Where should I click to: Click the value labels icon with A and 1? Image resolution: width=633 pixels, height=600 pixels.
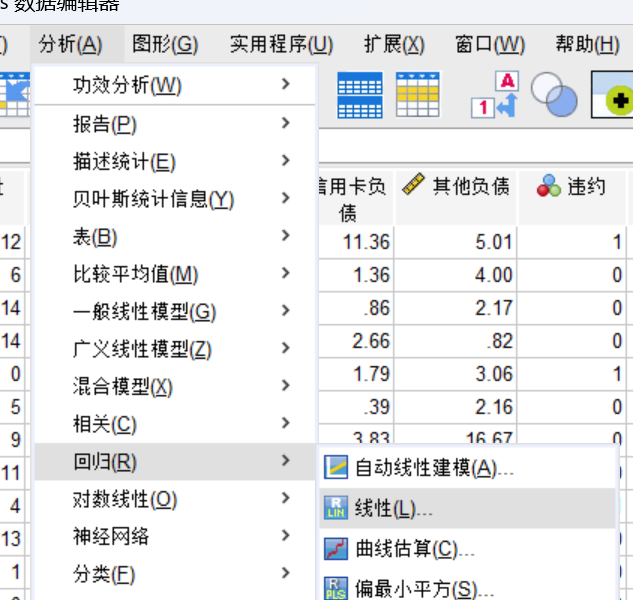click(x=495, y=95)
